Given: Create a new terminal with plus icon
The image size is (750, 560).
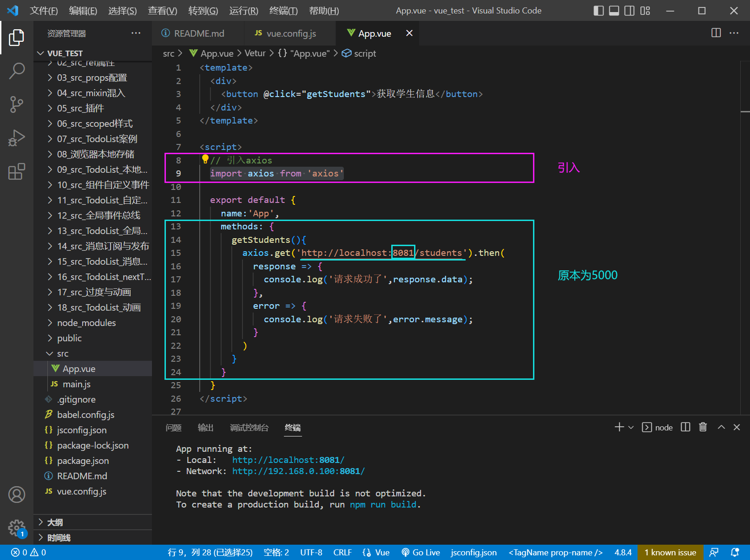Looking at the screenshot, I should [x=619, y=427].
